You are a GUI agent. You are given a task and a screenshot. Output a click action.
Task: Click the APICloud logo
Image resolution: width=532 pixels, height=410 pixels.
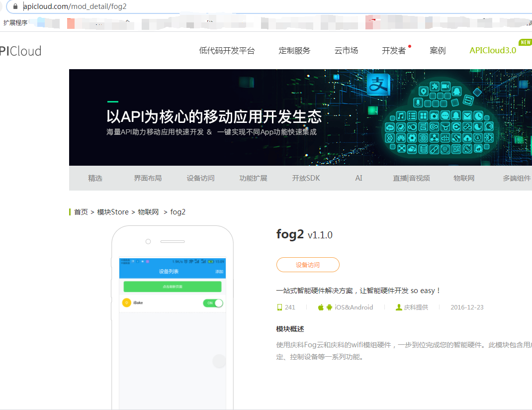[20, 51]
